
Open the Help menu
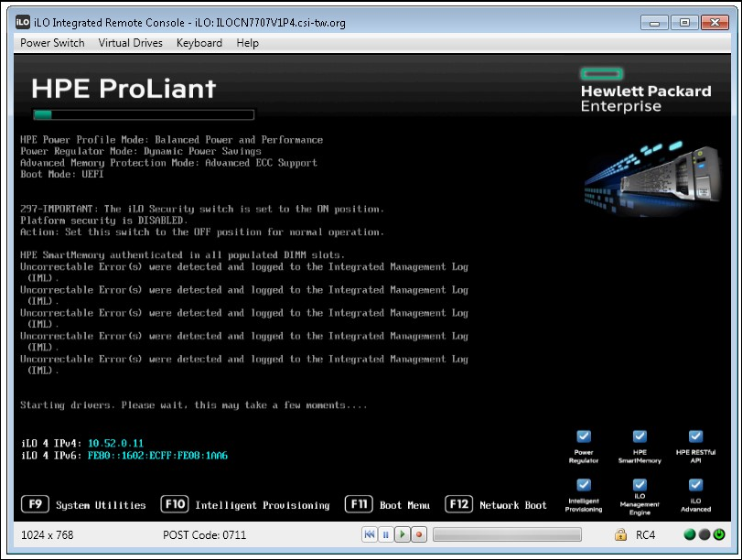point(247,43)
